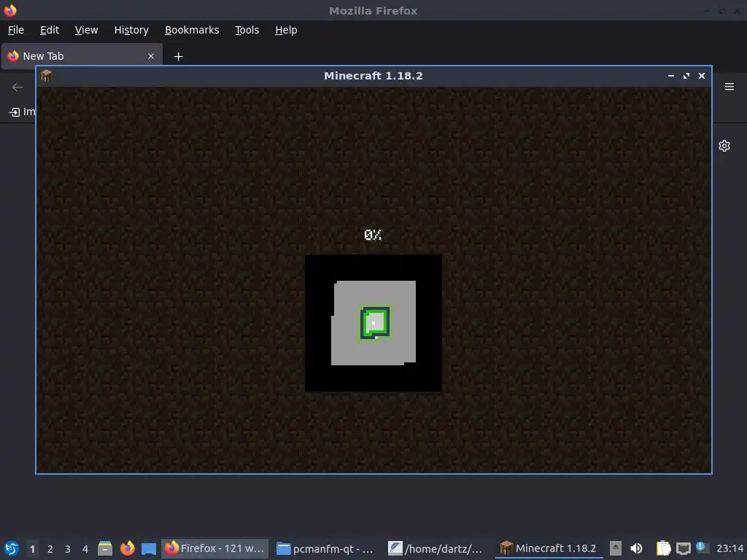Screen dimensions: 747x560
Task: Open a new Firefox tab with plus
Action: coord(178,57)
